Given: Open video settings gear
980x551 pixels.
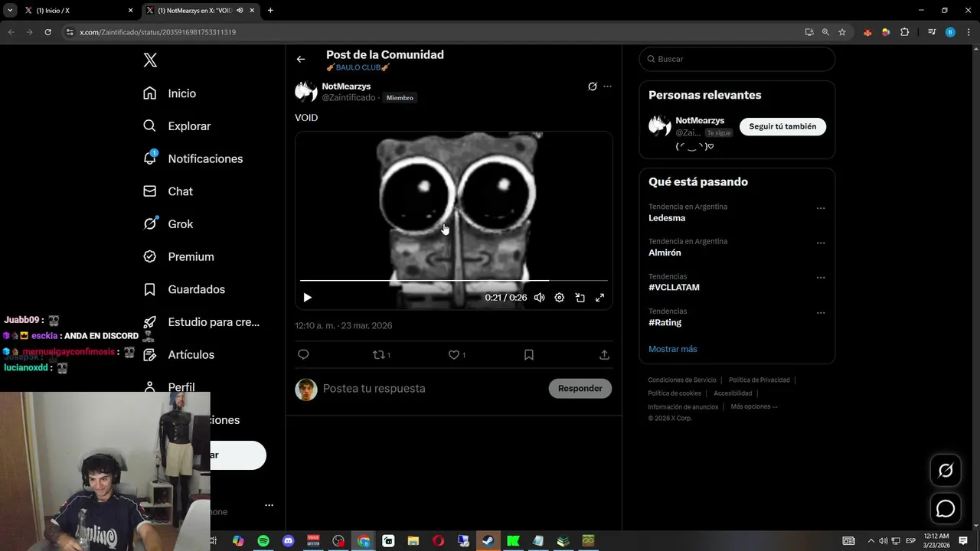Looking at the screenshot, I should [x=559, y=298].
